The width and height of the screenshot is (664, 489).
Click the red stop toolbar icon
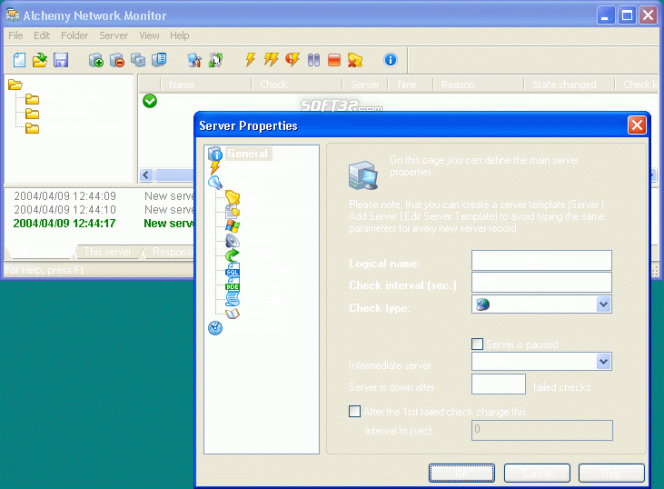334,60
